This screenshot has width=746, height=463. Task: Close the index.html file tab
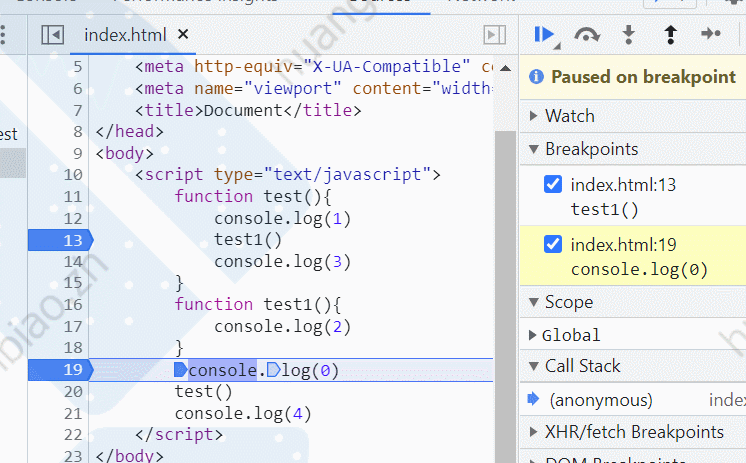183,34
